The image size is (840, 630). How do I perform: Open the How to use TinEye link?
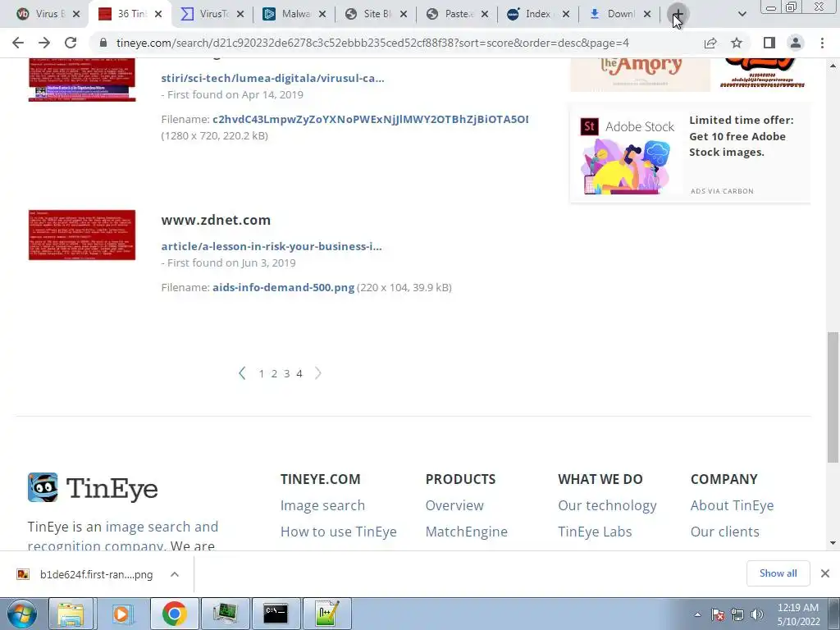pos(339,532)
